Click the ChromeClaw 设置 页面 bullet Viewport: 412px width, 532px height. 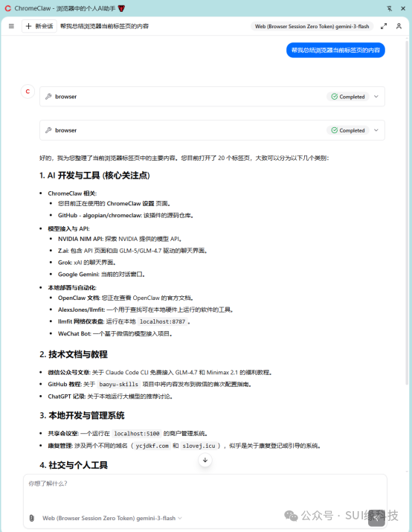[x=114, y=203]
